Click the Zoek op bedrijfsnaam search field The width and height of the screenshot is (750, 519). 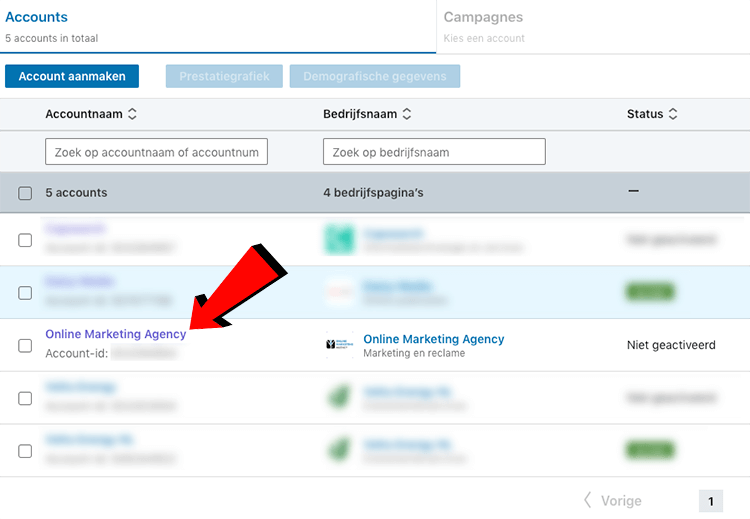tap(434, 152)
